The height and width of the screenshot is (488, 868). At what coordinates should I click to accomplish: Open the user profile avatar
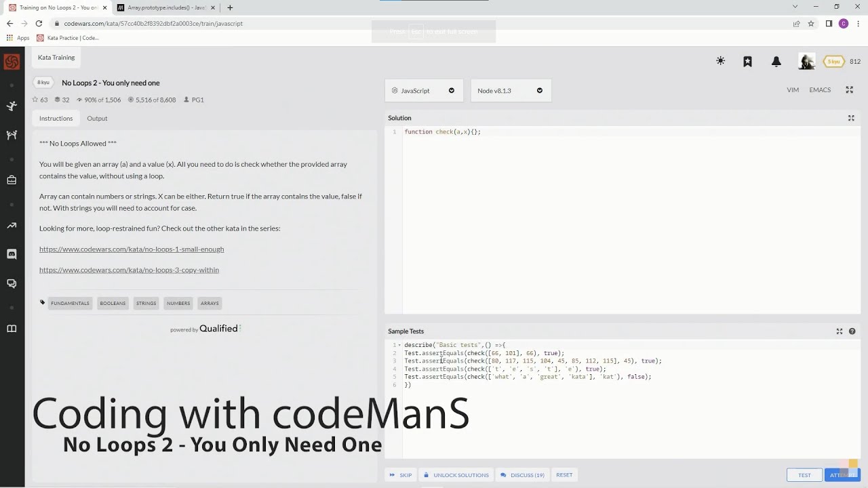(806, 62)
